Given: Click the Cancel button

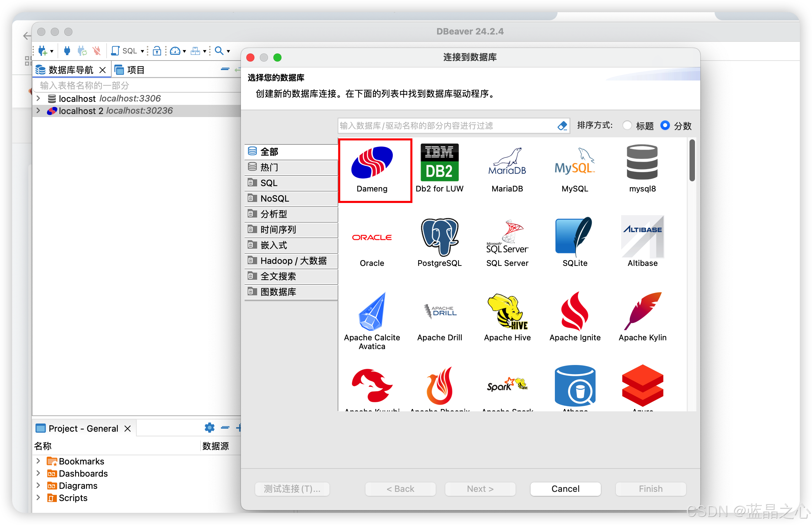Looking at the screenshot, I should pos(565,488).
